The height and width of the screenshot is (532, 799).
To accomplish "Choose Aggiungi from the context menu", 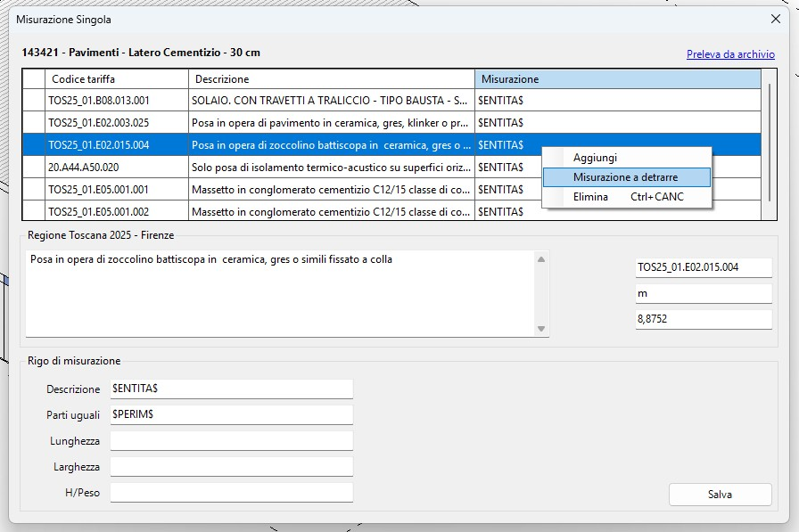I will 595,158.
